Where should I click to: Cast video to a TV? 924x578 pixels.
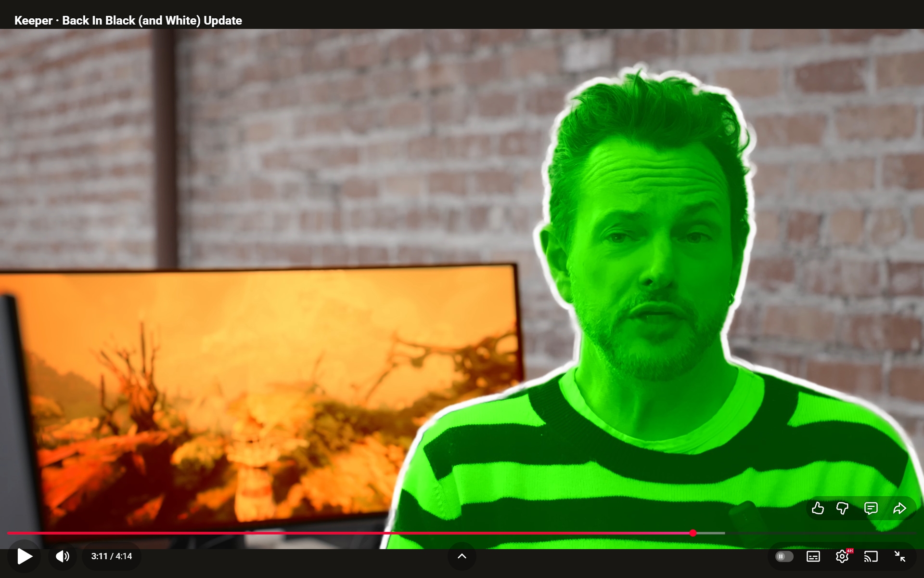(871, 557)
